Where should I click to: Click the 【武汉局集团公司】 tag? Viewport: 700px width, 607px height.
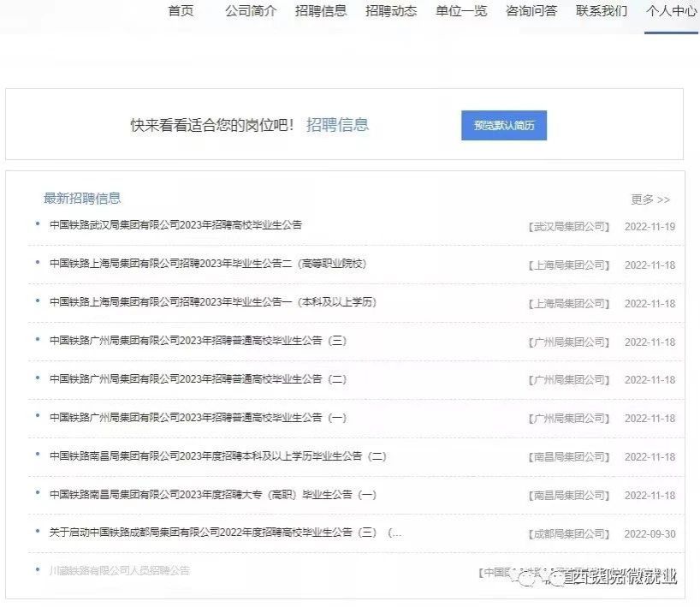pyautogui.click(x=569, y=227)
